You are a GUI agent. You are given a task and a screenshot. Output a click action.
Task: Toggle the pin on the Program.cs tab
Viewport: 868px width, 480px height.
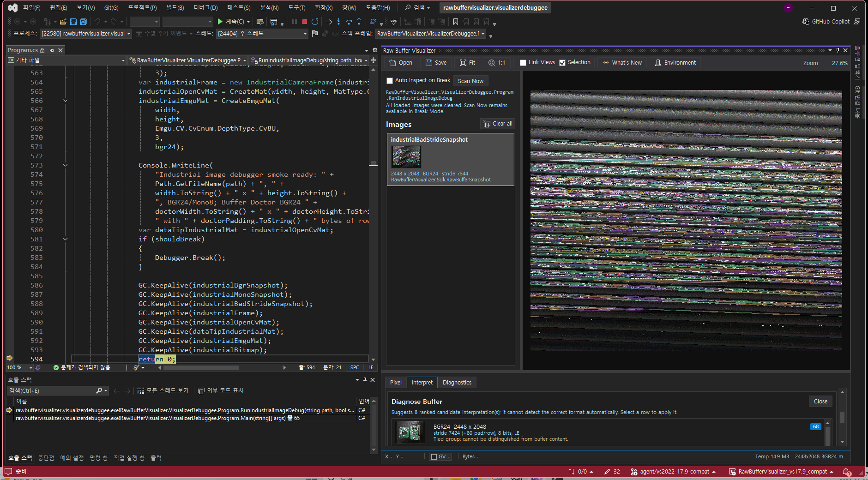[52, 50]
